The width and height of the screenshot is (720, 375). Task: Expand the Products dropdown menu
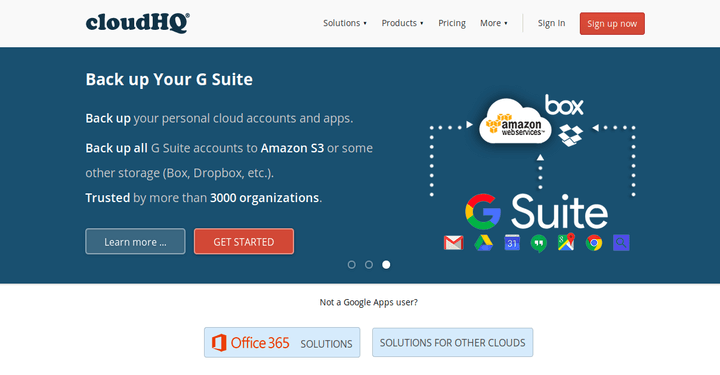coord(402,23)
